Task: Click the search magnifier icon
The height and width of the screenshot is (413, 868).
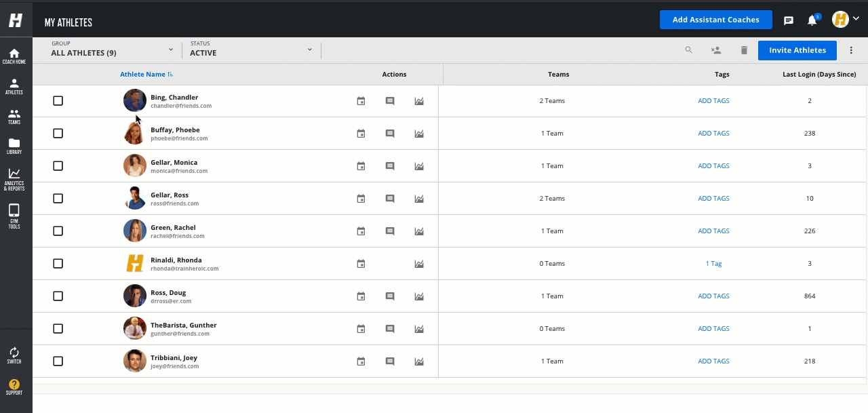Action: (x=689, y=50)
